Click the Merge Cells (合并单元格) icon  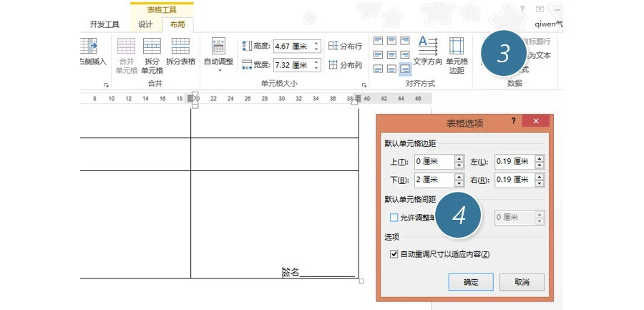[x=126, y=47]
